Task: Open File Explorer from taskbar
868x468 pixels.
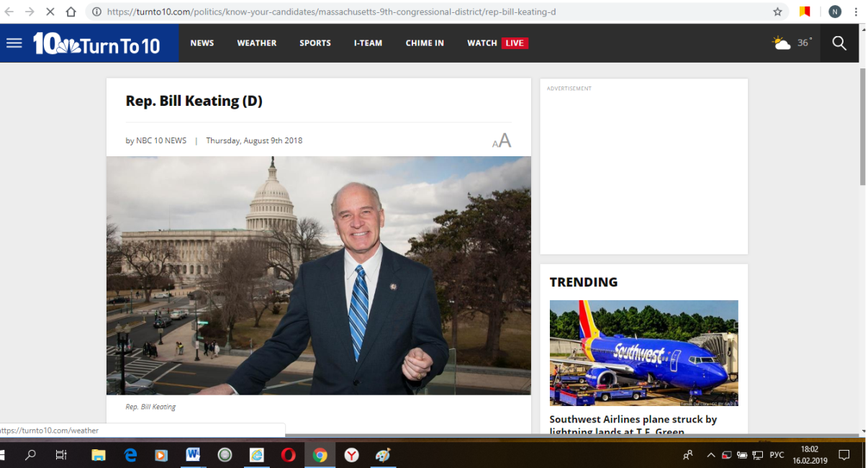Action: (99, 455)
